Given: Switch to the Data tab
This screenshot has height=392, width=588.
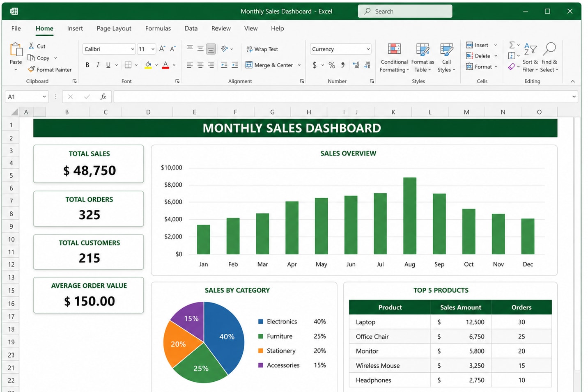Looking at the screenshot, I should tap(191, 28).
